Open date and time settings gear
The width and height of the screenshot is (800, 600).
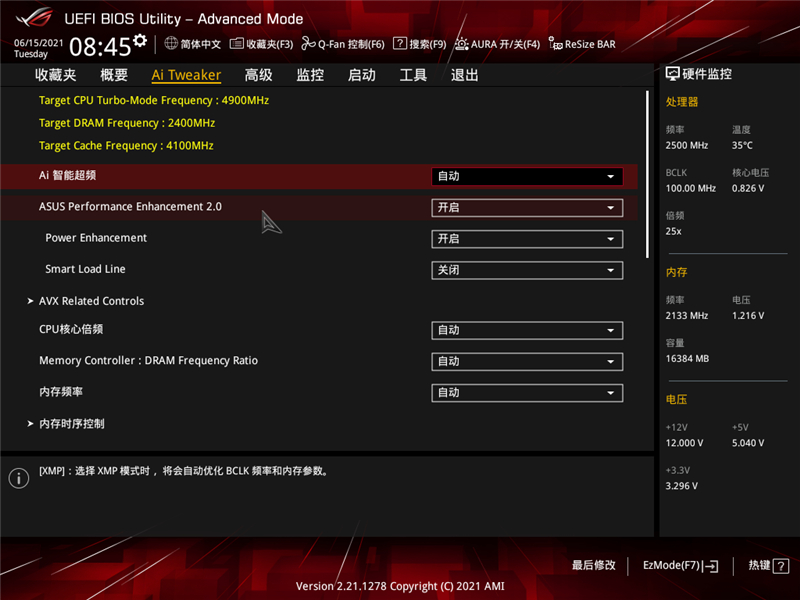(140, 41)
